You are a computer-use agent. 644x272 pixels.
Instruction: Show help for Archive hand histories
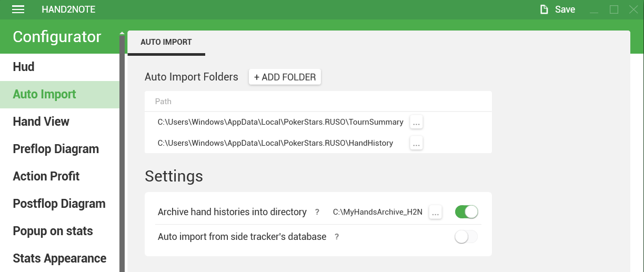(317, 212)
